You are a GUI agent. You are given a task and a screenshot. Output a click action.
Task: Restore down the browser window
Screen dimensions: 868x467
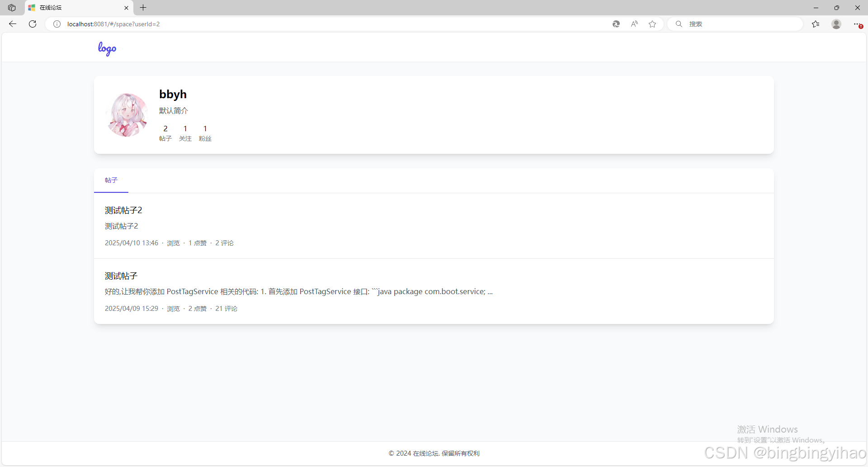(x=837, y=8)
